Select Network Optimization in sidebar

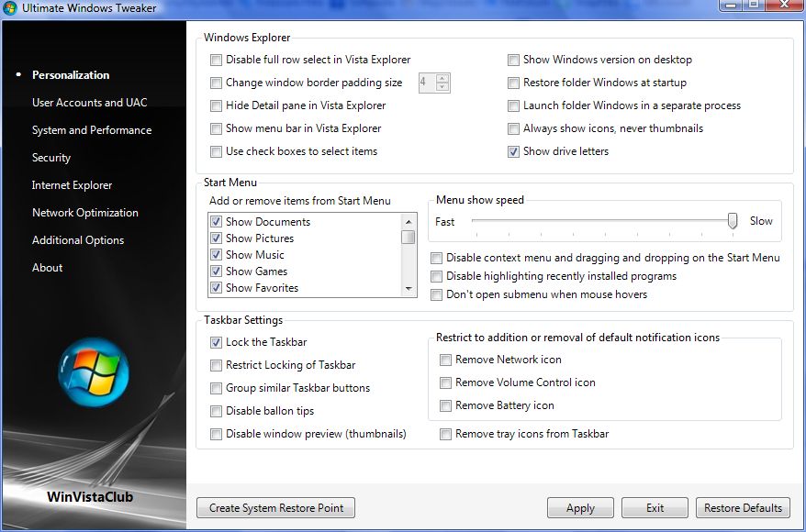(84, 213)
